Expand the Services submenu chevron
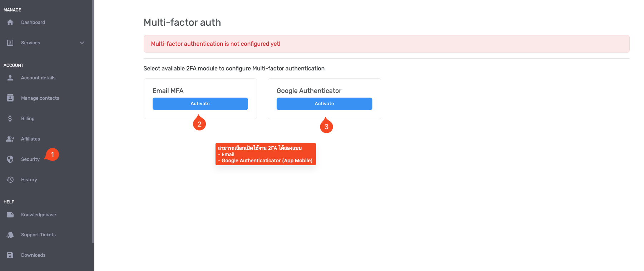644x271 pixels. pos(82,43)
